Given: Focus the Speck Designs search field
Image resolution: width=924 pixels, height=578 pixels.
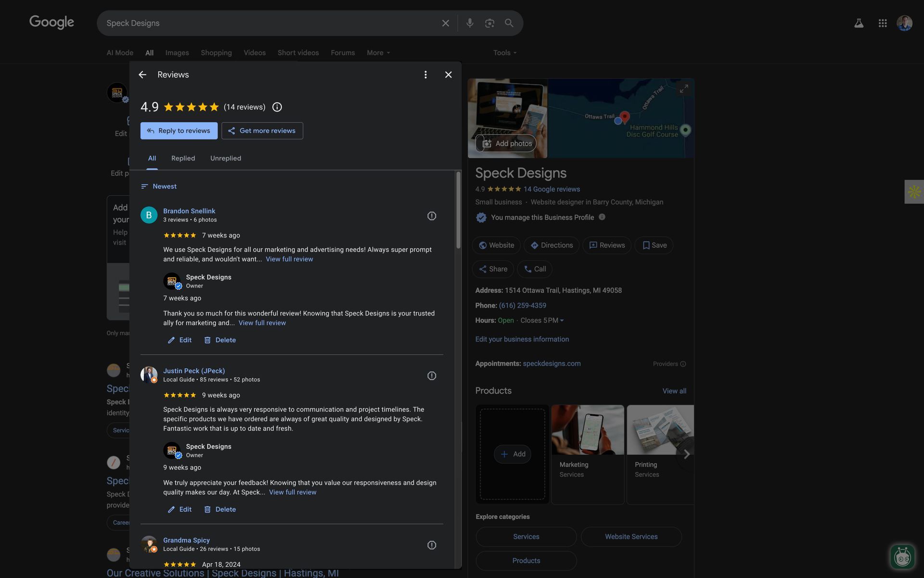Looking at the screenshot, I should [x=269, y=23].
